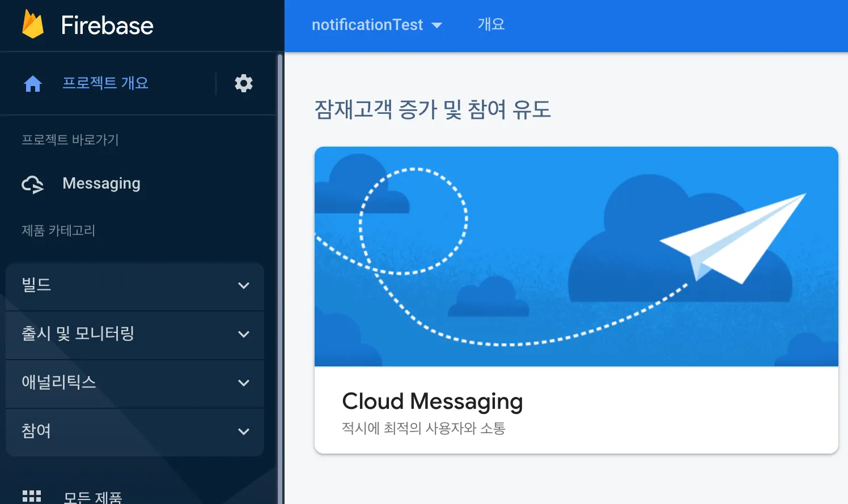Expand the 빌드 category
The height and width of the screenshot is (504, 848).
pyautogui.click(x=135, y=285)
